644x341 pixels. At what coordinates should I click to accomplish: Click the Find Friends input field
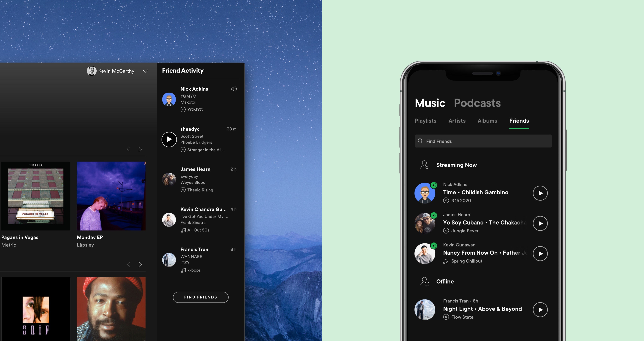(483, 141)
